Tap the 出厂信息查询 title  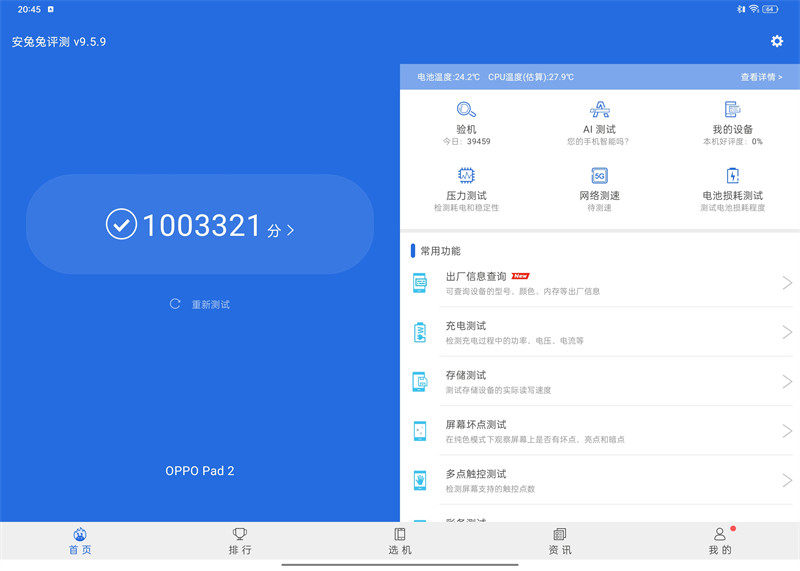[476, 276]
